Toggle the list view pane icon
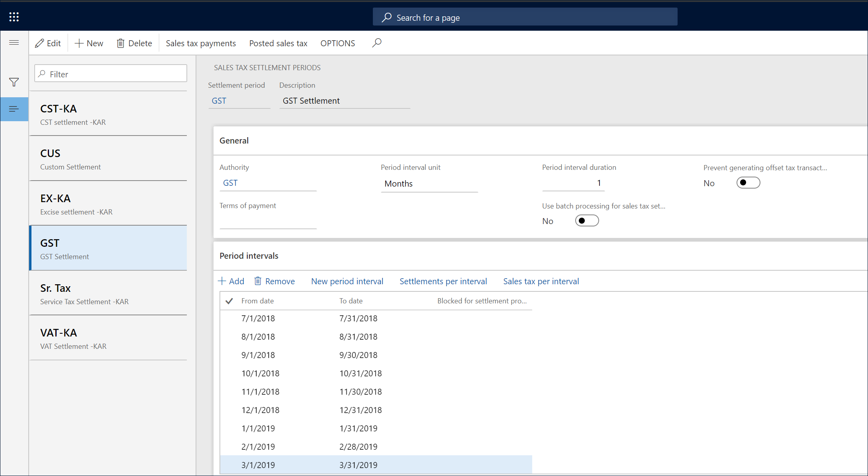Viewport: 868px width, 476px height. pos(14,109)
